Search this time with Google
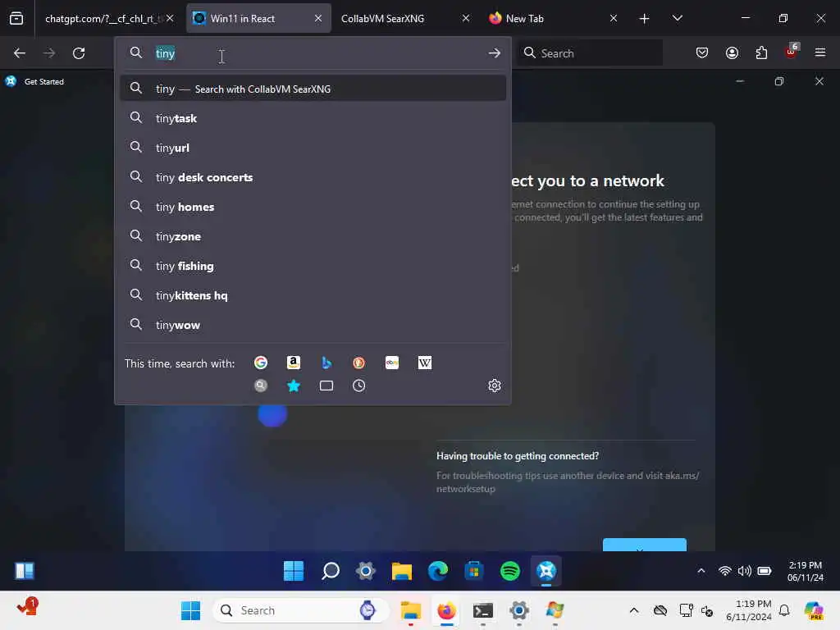The image size is (840, 630). pos(261,363)
